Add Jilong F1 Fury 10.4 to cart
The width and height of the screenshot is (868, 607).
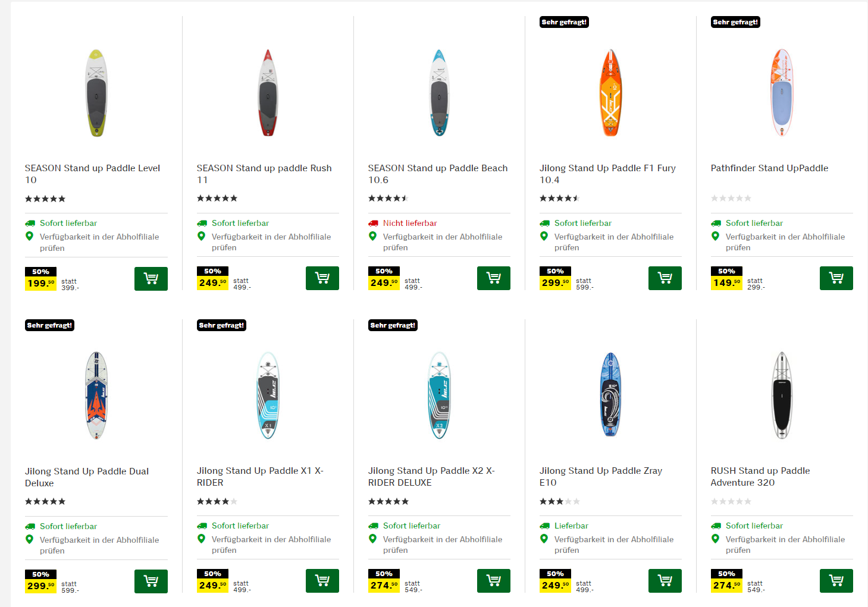(x=665, y=278)
